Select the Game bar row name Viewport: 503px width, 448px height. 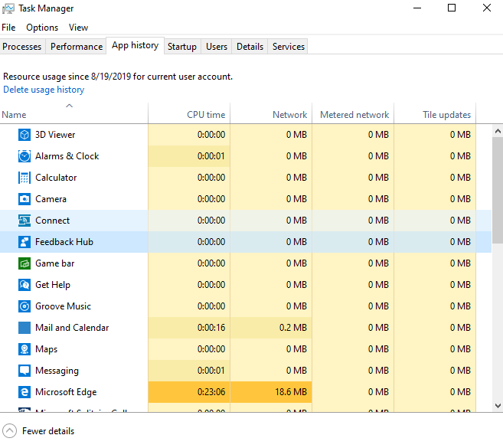click(55, 263)
